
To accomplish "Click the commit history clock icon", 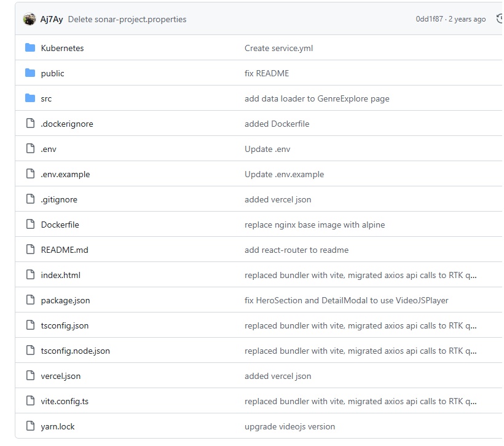I will click(x=500, y=19).
